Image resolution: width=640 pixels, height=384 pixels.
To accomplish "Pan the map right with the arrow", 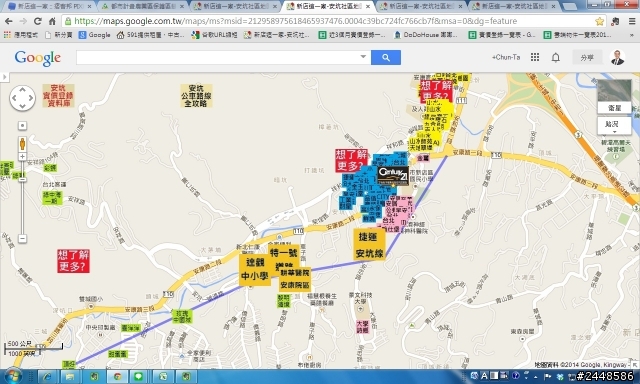I will (31, 98).
